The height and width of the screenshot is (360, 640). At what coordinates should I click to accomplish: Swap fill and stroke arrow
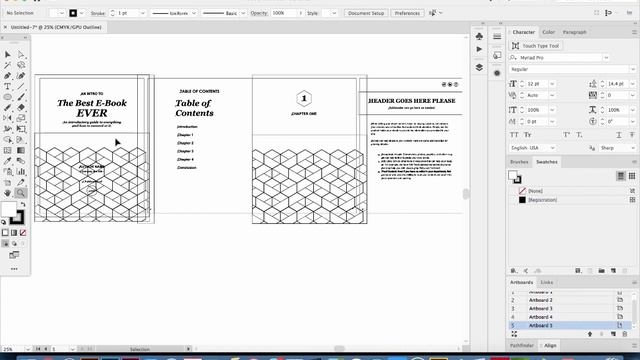click(x=23, y=204)
